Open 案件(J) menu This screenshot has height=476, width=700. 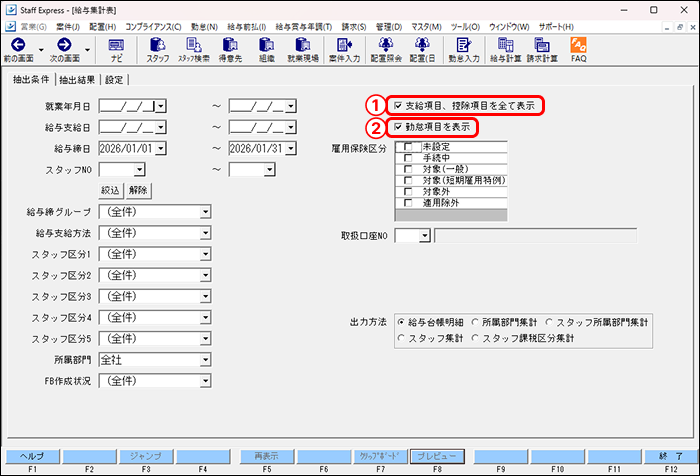[x=68, y=27]
